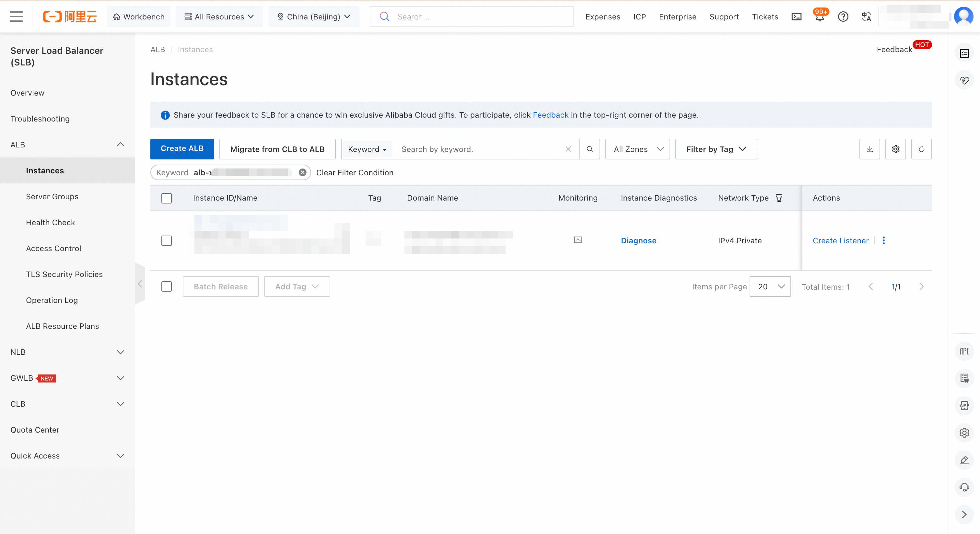Collapse the left navigation panel handle
Viewport: 980px width, 534px height.
[140, 284]
